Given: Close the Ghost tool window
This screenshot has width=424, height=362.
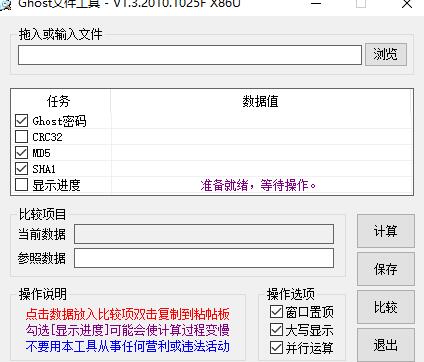Looking at the screenshot, I should coord(407,4).
